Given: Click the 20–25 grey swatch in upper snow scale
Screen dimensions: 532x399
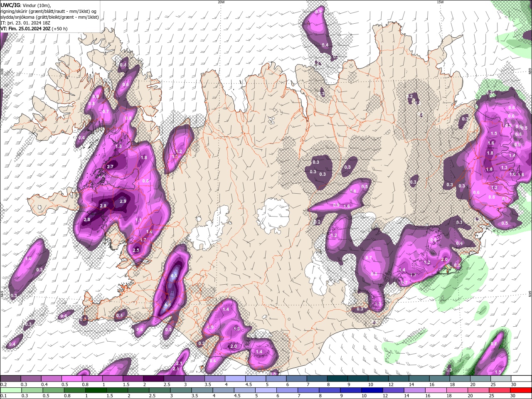Looking at the screenshot, I should [x=480, y=379].
